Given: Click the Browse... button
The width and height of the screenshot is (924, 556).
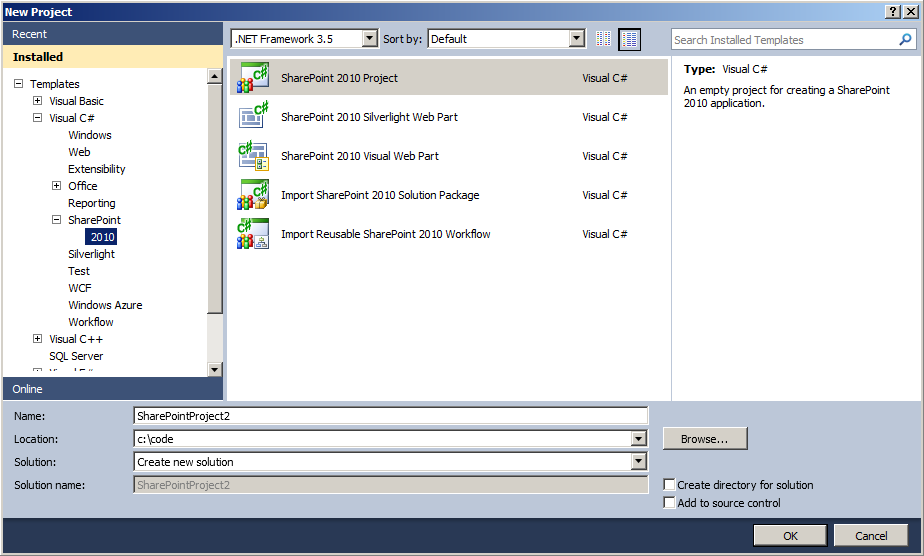Looking at the screenshot, I should coord(705,439).
